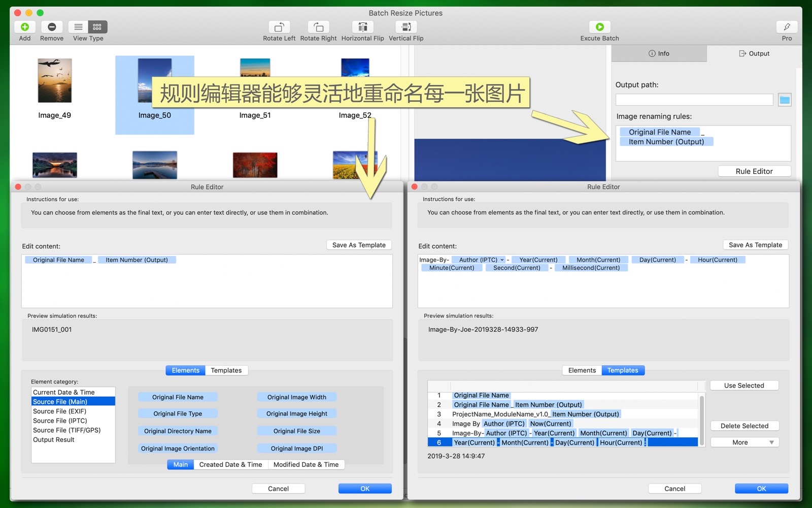Select Source File (EXIF) category
812x508 pixels.
click(x=59, y=411)
